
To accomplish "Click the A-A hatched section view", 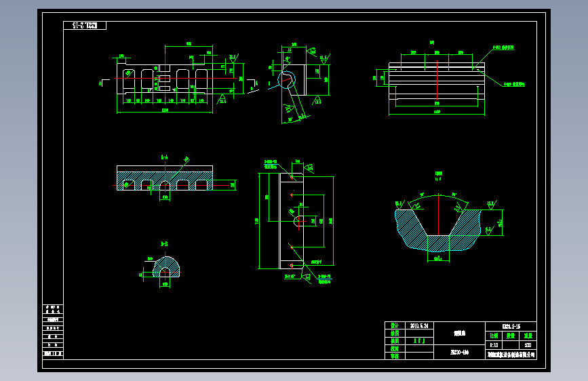I will (165, 178).
